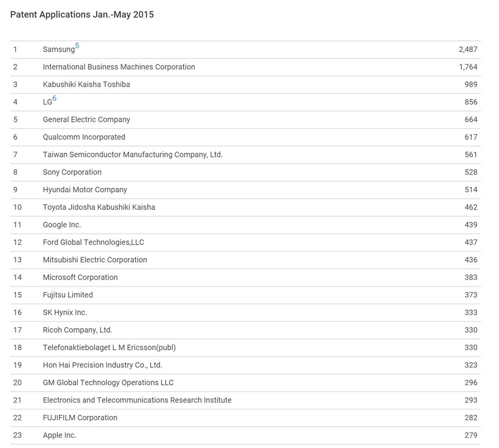Click on 'FUJIFILM Corporation'

tap(80, 417)
